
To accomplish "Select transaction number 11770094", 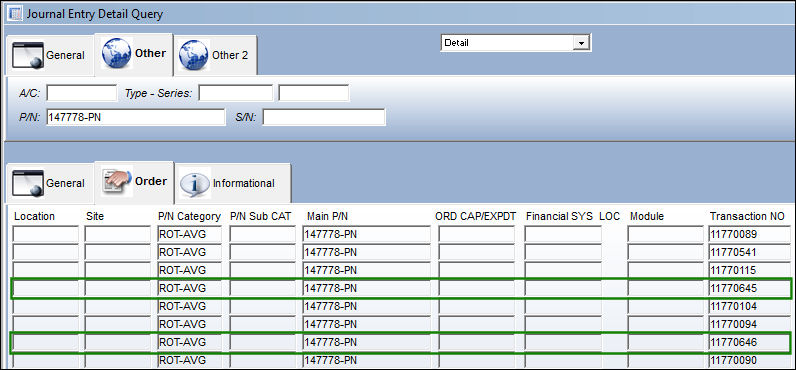I will (750, 324).
